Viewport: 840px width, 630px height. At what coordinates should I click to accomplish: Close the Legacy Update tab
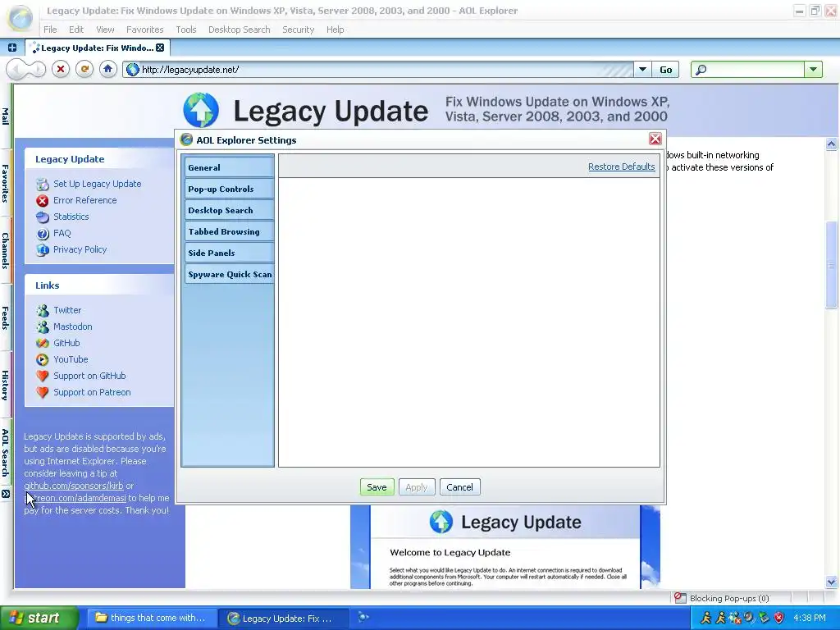click(160, 48)
